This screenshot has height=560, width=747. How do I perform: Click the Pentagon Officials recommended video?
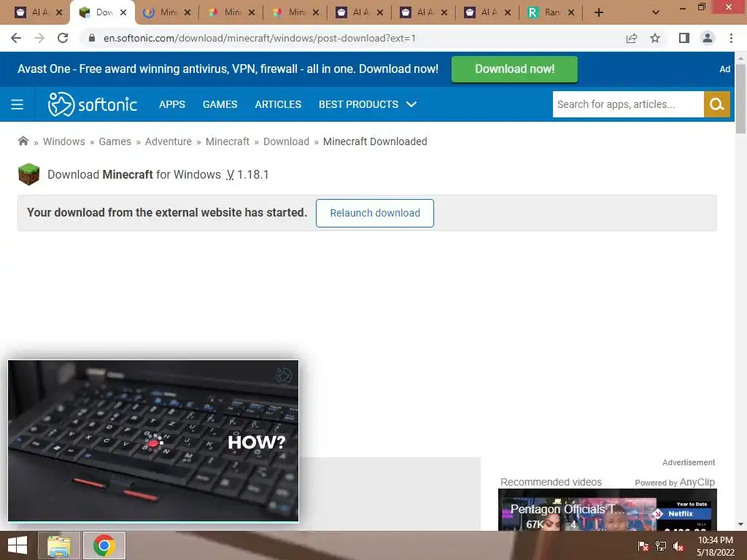click(608, 510)
